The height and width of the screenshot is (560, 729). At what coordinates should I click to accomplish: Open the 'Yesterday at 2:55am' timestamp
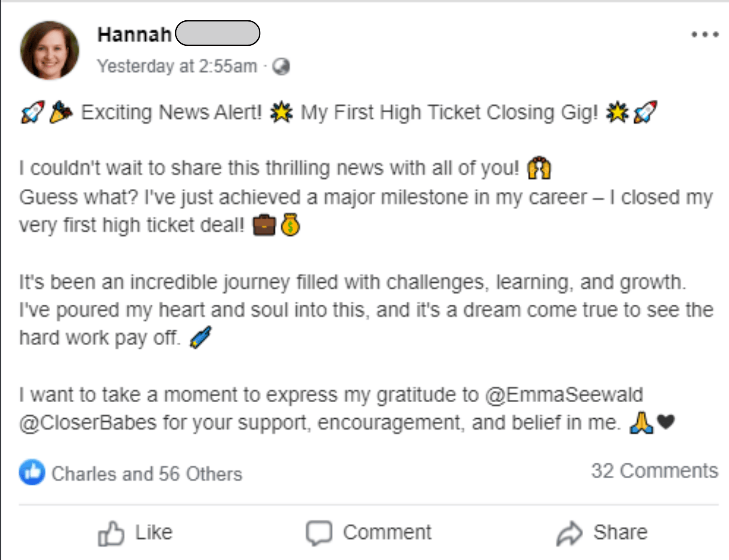point(177,66)
